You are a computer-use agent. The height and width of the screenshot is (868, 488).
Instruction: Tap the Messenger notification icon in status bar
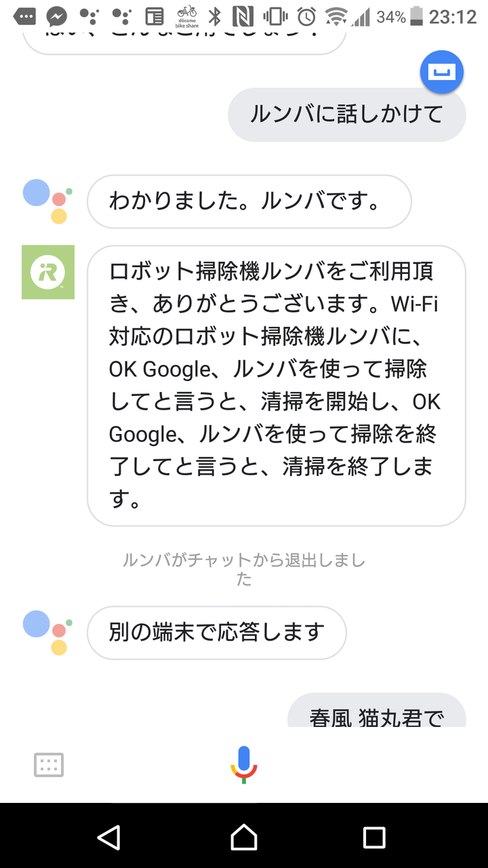pyautogui.click(x=57, y=16)
